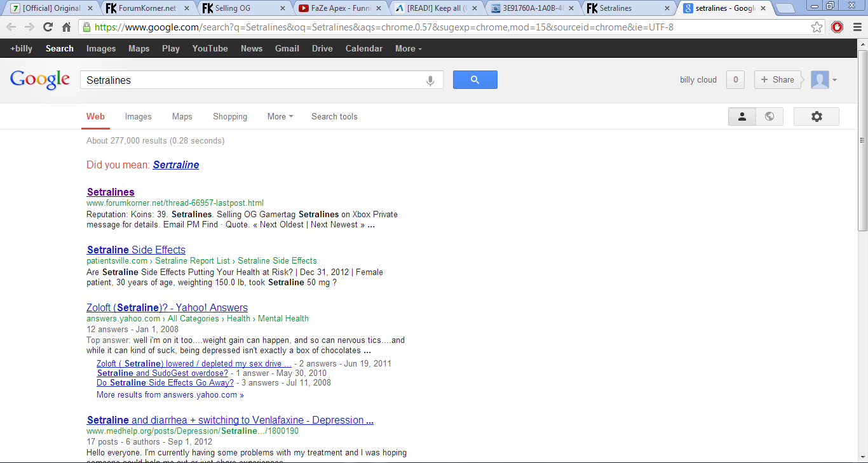Switch to the ForumKorner.net tab

(x=147, y=8)
